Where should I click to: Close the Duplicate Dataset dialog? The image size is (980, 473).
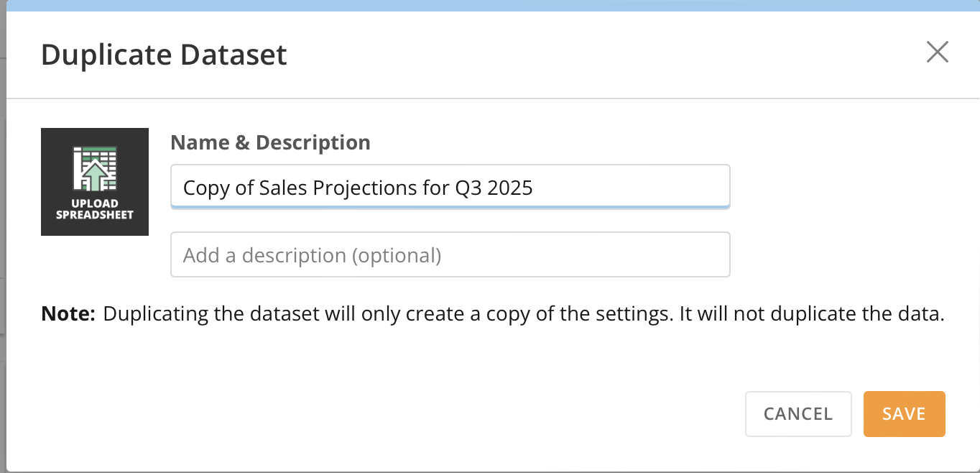(937, 52)
